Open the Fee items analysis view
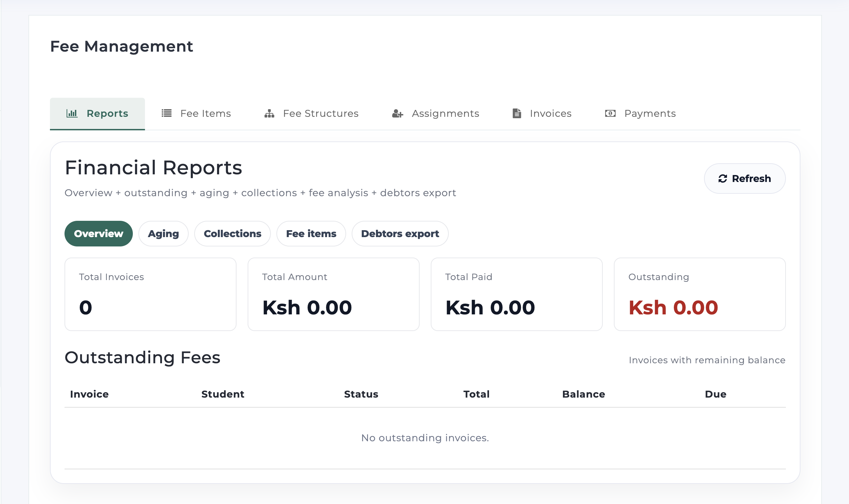This screenshot has height=504, width=849. pyautogui.click(x=311, y=233)
